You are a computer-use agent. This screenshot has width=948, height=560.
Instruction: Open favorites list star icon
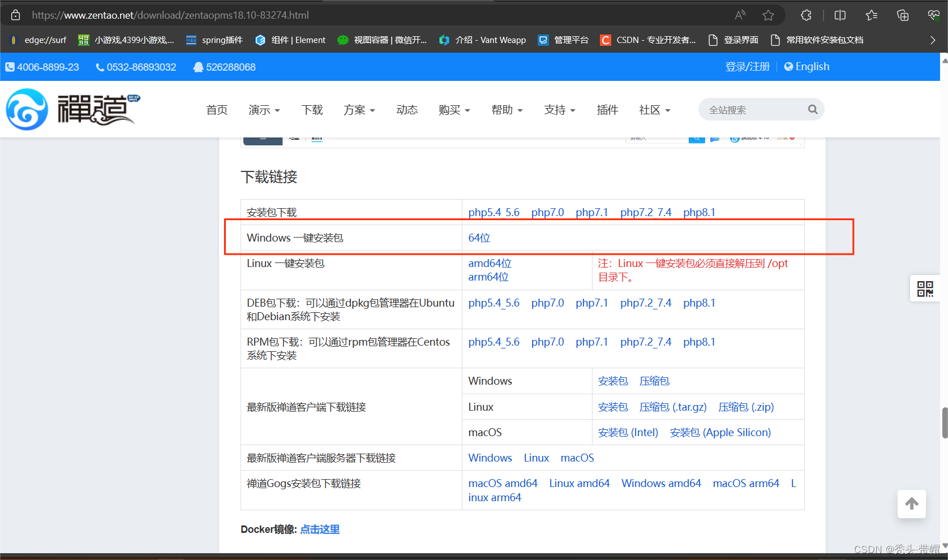[x=872, y=15]
